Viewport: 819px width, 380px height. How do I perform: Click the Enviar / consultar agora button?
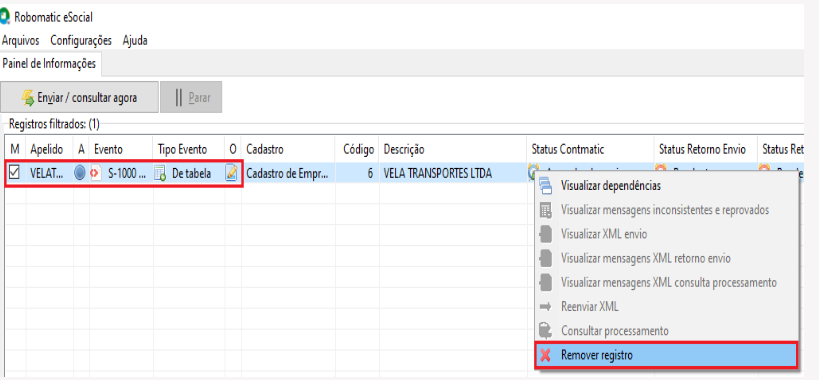[79, 97]
